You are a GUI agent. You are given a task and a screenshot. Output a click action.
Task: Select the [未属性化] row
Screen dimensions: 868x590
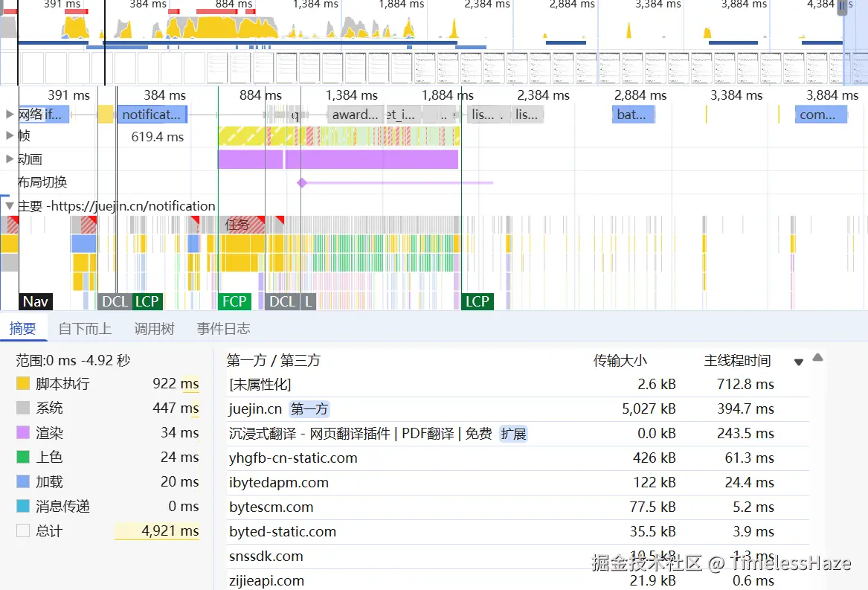[x=518, y=385]
